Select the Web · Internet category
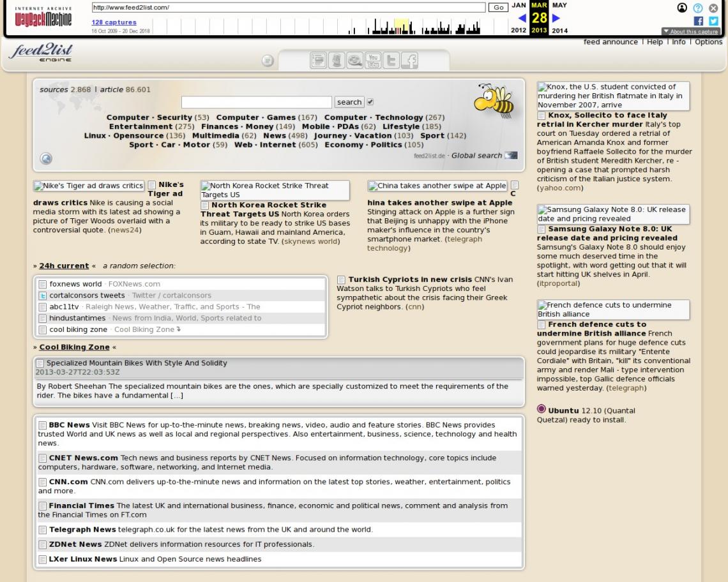Viewport: 728px width, 582px height. pos(265,145)
